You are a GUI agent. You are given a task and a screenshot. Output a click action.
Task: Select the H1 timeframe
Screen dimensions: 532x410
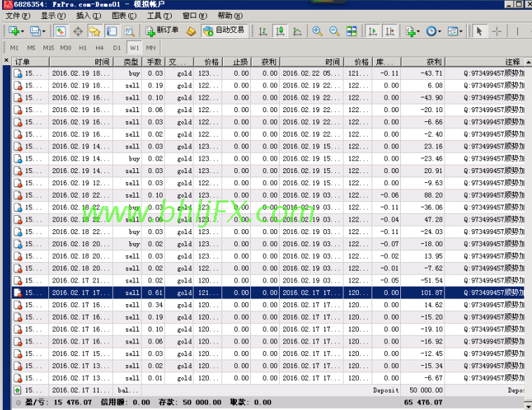pyautogui.click(x=83, y=48)
